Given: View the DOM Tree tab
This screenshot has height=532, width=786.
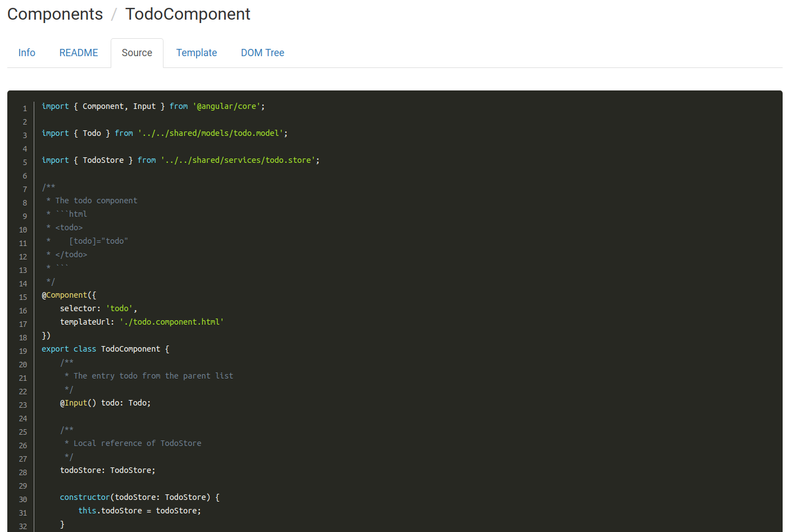Looking at the screenshot, I should click(x=262, y=53).
